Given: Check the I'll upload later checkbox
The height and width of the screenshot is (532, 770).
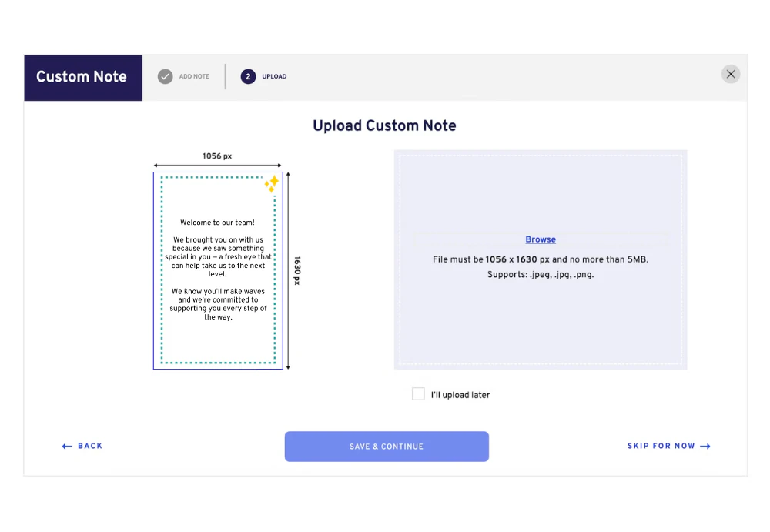Looking at the screenshot, I should tap(418, 394).
